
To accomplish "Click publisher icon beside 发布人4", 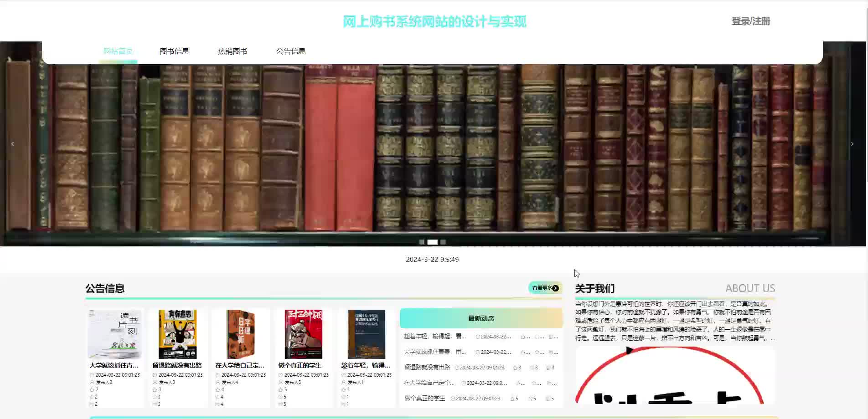I will pyautogui.click(x=217, y=382).
